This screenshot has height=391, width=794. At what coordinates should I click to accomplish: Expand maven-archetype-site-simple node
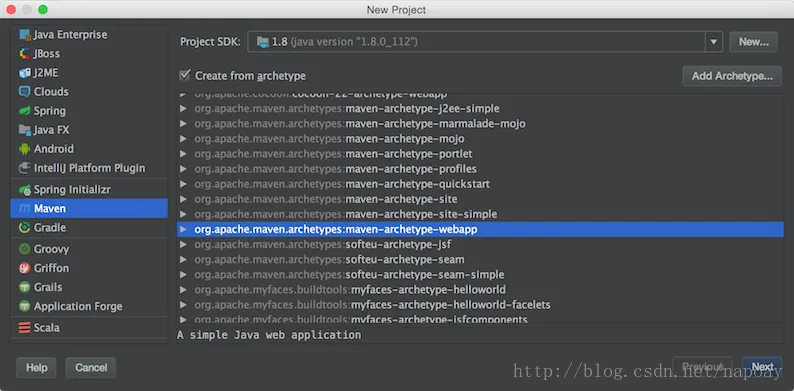point(183,215)
